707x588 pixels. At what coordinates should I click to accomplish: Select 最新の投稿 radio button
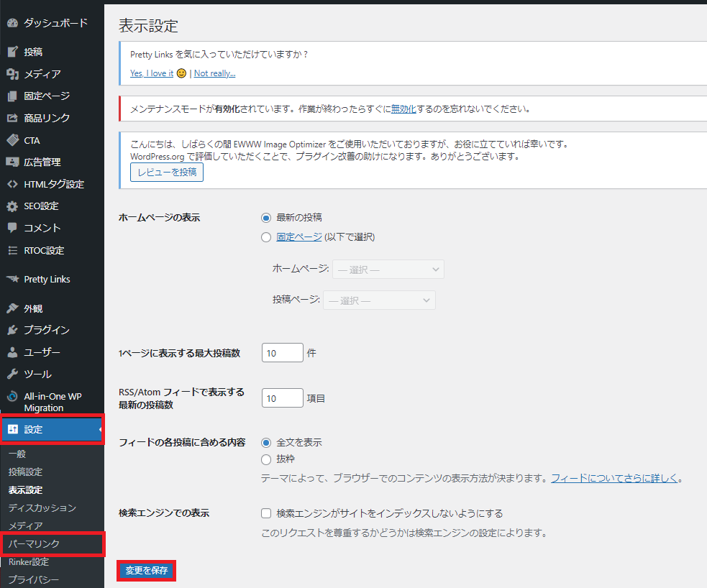[x=266, y=218]
